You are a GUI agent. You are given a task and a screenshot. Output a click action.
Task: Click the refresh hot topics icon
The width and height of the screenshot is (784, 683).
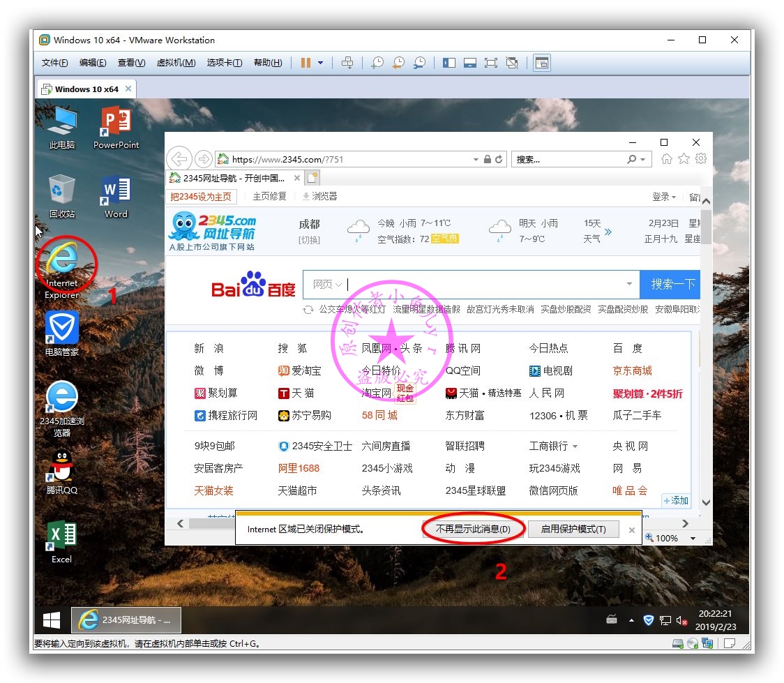[308, 310]
